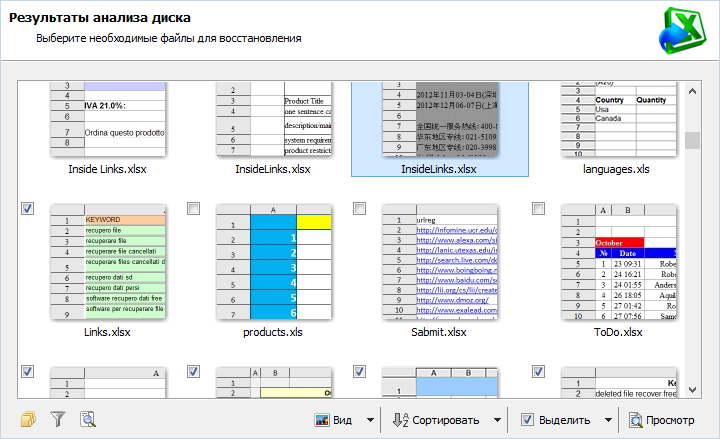
Task: Click the scrollbar up arrow
Action: (x=692, y=91)
